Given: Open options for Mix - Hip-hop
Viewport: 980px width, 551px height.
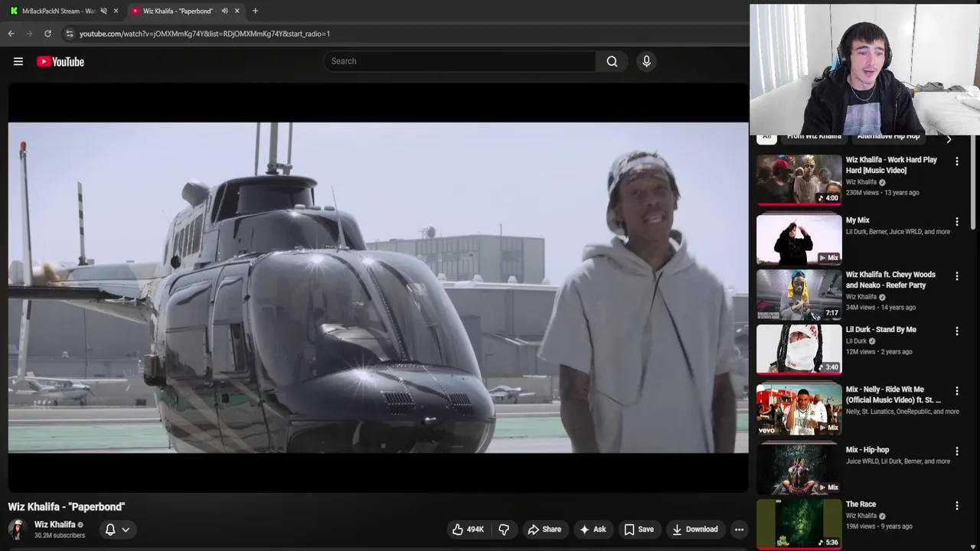Looking at the screenshot, I should point(956,451).
